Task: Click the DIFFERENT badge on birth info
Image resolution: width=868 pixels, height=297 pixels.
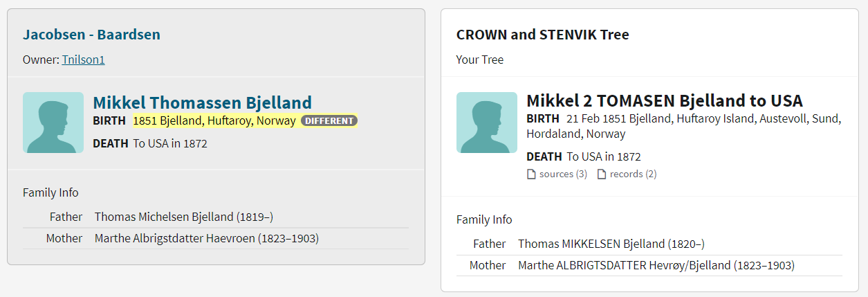Action: (329, 121)
